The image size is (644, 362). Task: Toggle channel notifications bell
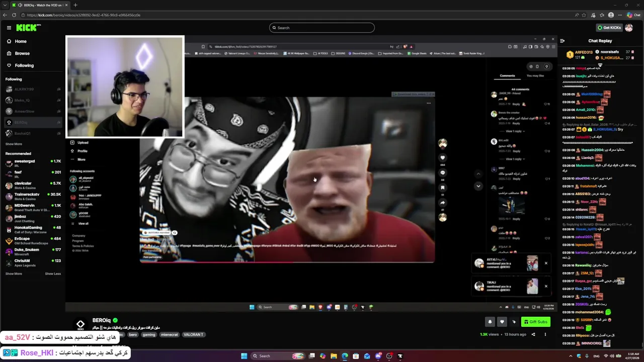[490, 322]
